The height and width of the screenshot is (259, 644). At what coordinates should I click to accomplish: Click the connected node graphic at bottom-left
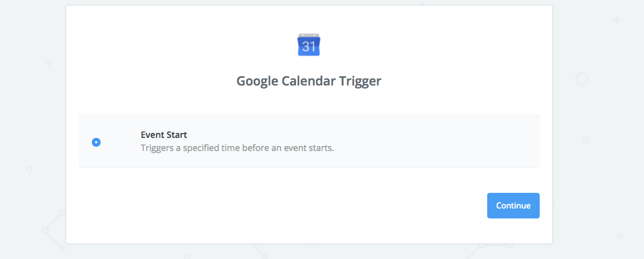coord(46,230)
